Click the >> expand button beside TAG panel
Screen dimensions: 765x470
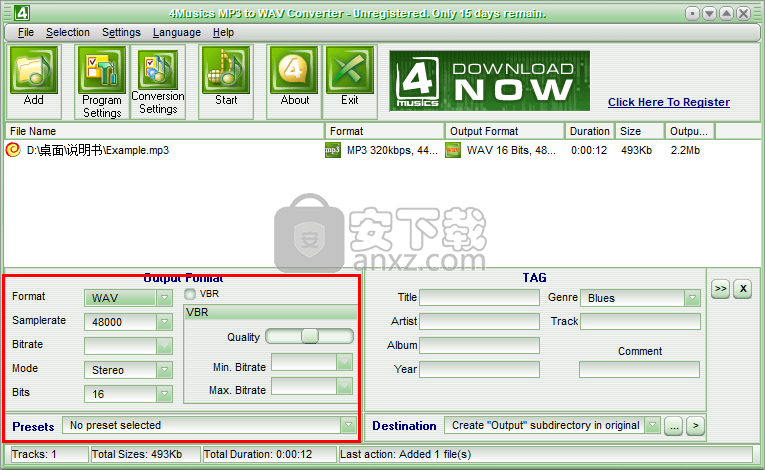coord(721,289)
